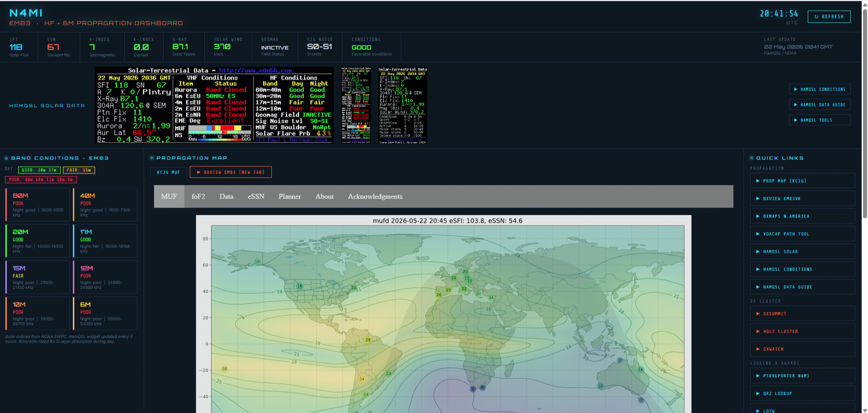This screenshot has width=868, height=413.
Task: Open the eSSN tab
Action: click(x=256, y=196)
